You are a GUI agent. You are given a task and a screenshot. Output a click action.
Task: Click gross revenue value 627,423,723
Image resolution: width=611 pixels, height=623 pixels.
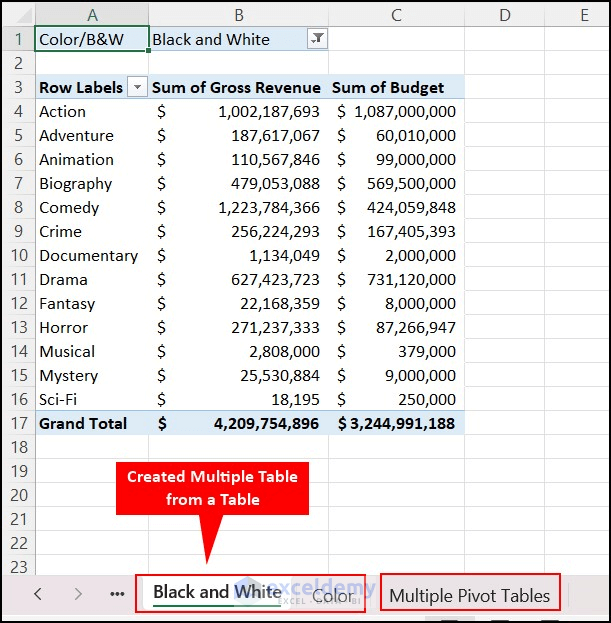click(276, 280)
